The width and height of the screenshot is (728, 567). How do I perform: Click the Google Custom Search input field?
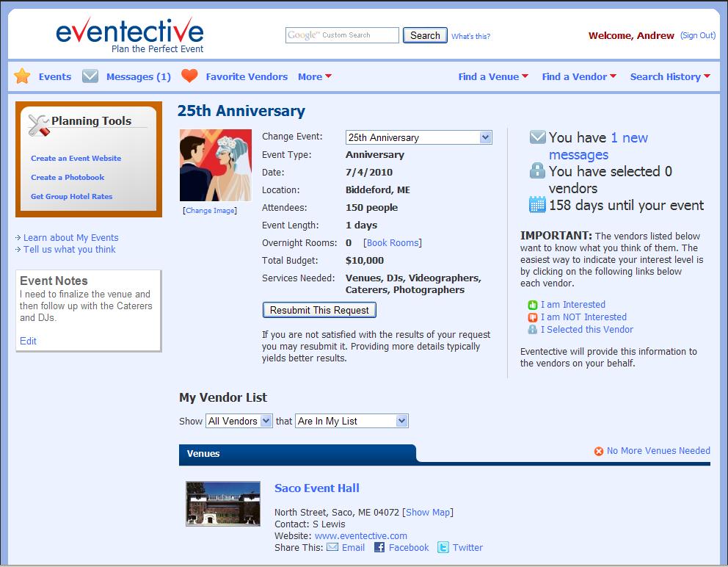point(342,35)
